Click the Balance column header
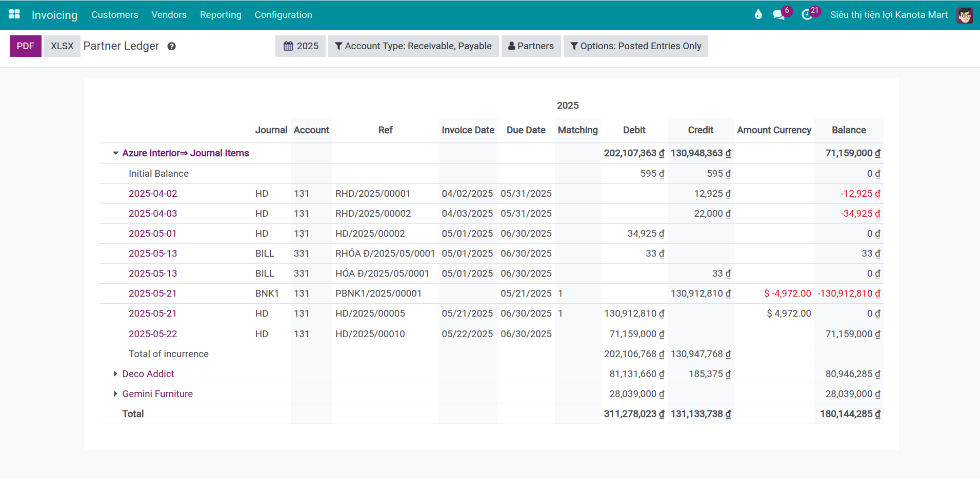Viewport: 980px width, 479px height. 849,130
